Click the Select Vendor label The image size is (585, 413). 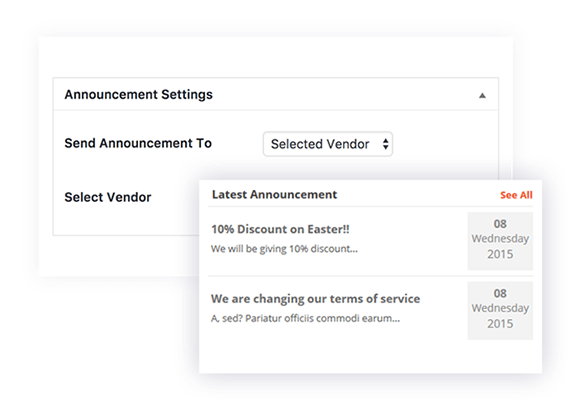(x=108, y=197)
